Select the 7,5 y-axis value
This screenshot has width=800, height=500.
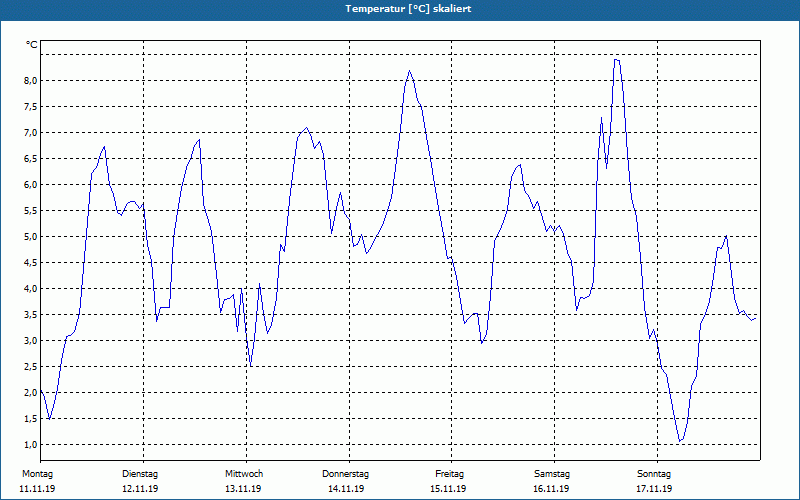click(x=31, y=107)
